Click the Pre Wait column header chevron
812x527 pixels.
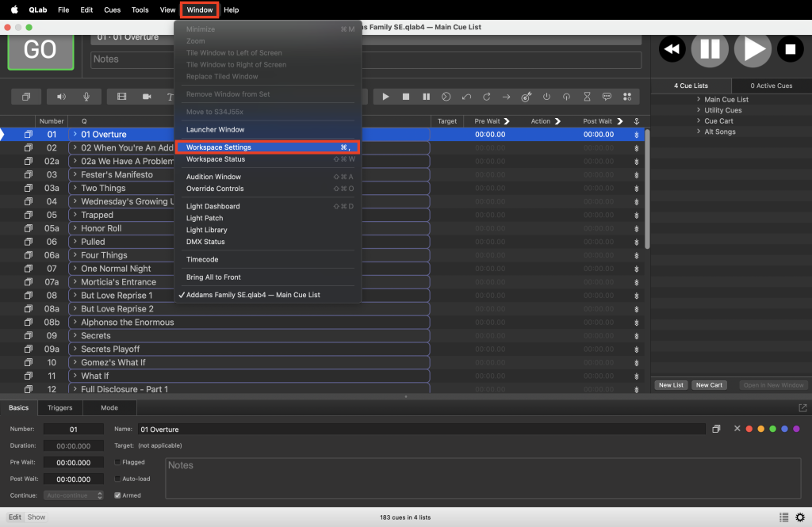[x=507, y=121]
